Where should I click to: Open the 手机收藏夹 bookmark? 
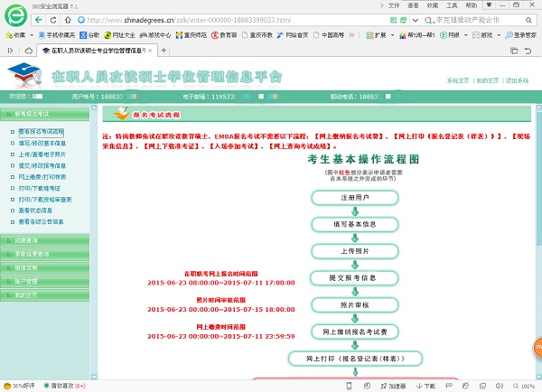(x=57, y=35)
